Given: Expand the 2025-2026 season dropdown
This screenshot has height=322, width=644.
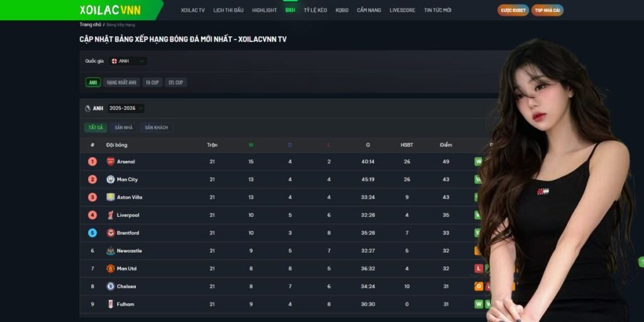Looking at the screenshot, I should [126, 108].
